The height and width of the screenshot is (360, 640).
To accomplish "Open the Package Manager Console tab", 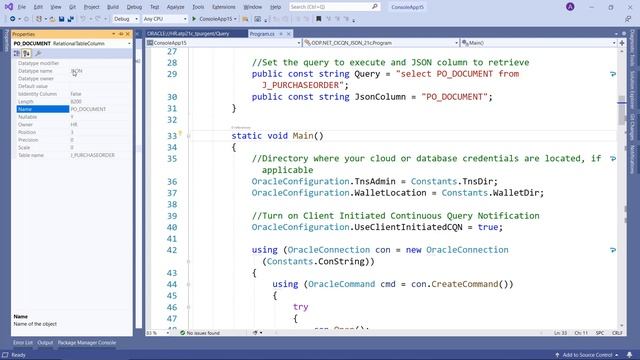I will point(87,343).
